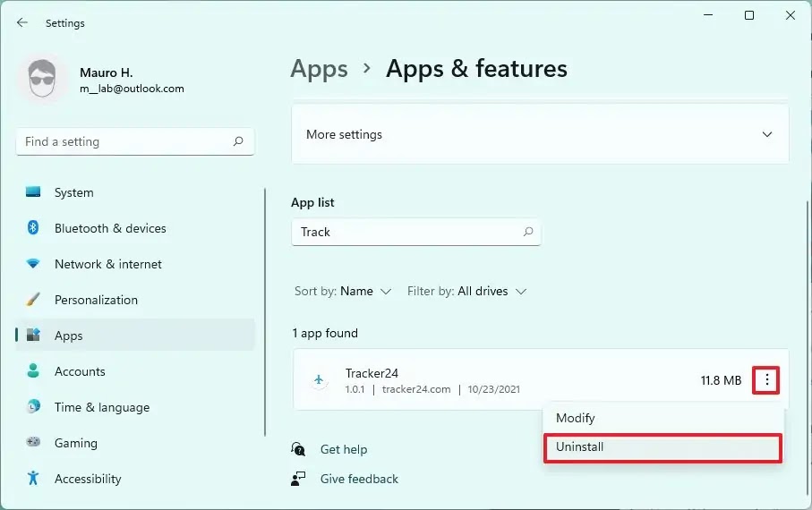Screen dimensions: 812x510
Task: Click the Tracker24 app name
Action: (372, 373)
